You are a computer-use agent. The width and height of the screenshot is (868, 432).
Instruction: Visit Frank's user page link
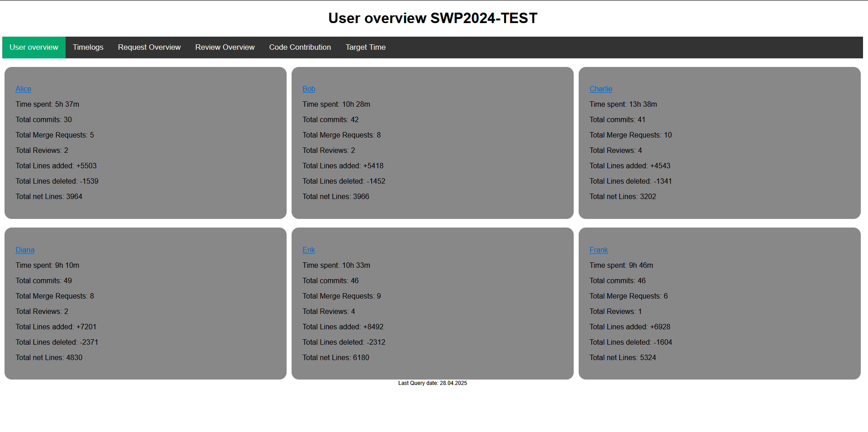[599, 250]
